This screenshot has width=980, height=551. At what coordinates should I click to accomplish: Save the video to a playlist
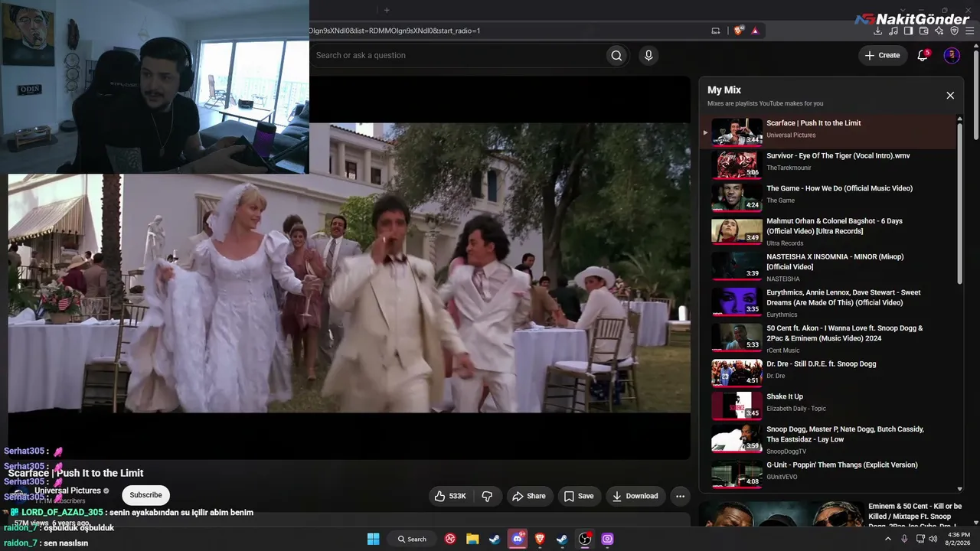[x=579, y=496]
